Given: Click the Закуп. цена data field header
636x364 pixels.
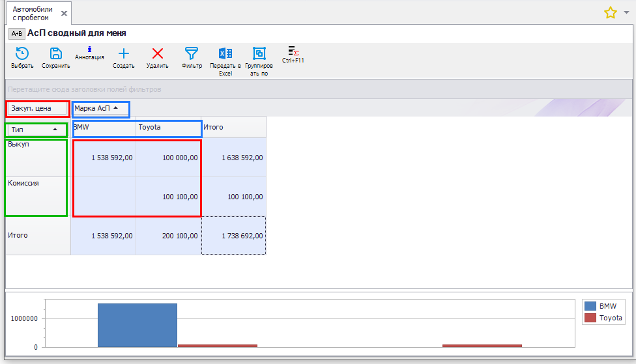Looking at the screenshot, I should pyautogui.click(x=37, y=108).
